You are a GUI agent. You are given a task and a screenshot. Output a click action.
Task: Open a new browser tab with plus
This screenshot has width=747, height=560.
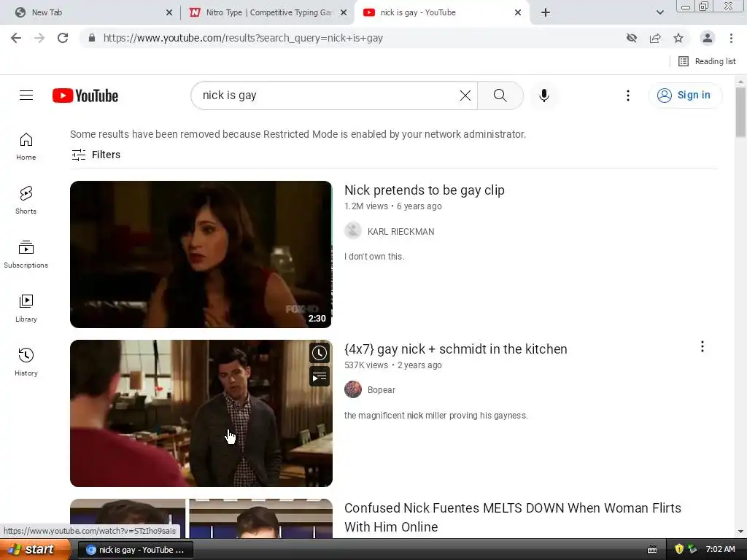coord(546,12)
